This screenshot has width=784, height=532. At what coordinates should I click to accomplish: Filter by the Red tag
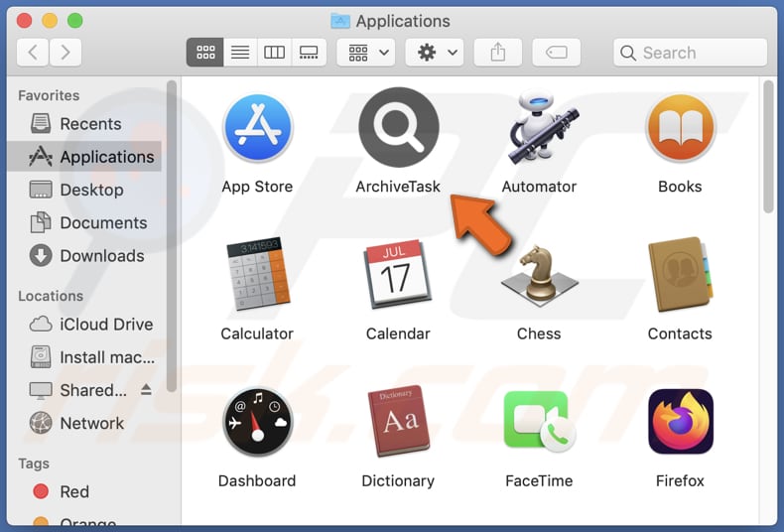point(85,491)
